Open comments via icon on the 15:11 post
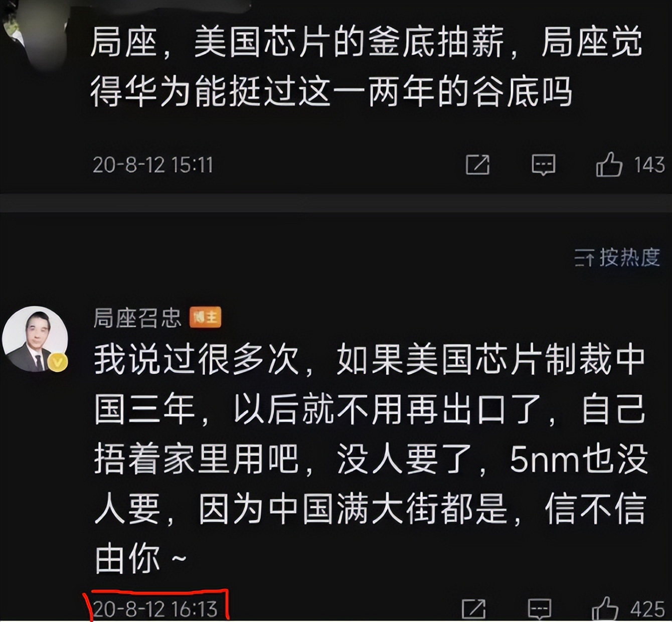672x622 pixels. click(543, 165)
